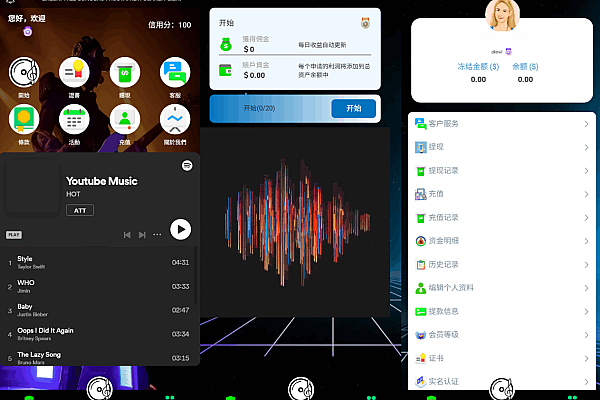Open the 充值 person card icon on home grid
Screen dimensions: 600x400
[x=125, y=119]
